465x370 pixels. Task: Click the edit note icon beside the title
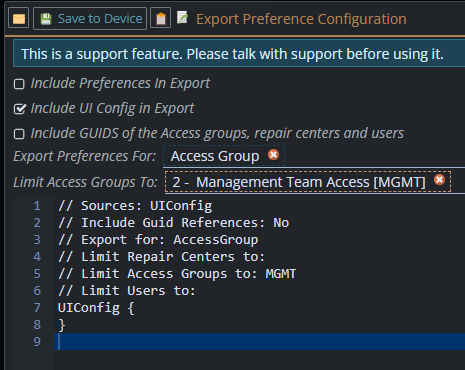[x=182, y=17]
